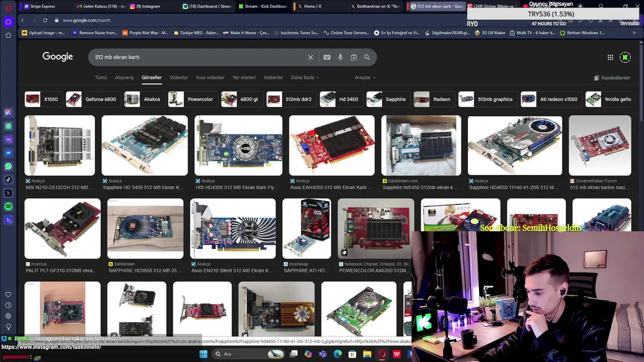Image resolution: width=644 pixels, height=362 pixels.
Task: Filter by the Ati radeon x1550 chip
Action: (x=550, y=100)
